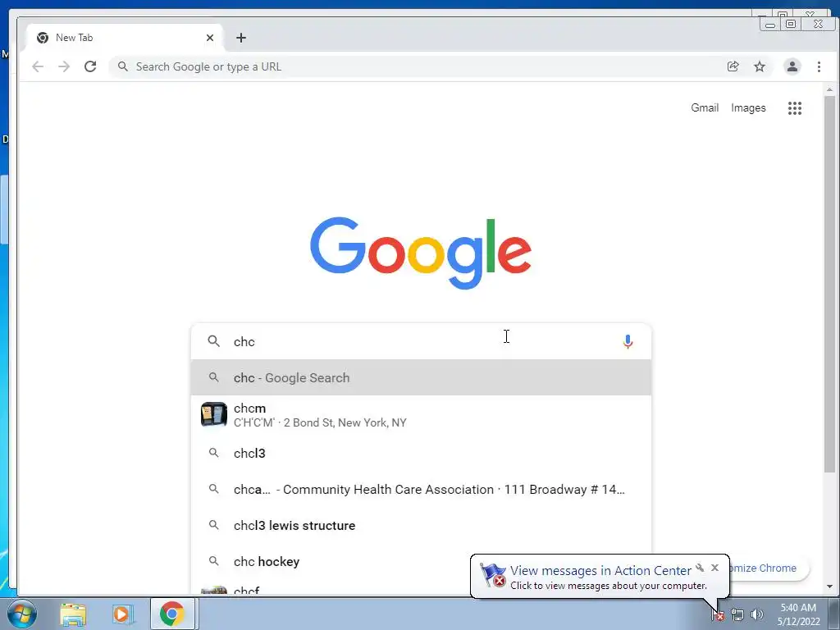Click the Google search box containing chc

421,341
